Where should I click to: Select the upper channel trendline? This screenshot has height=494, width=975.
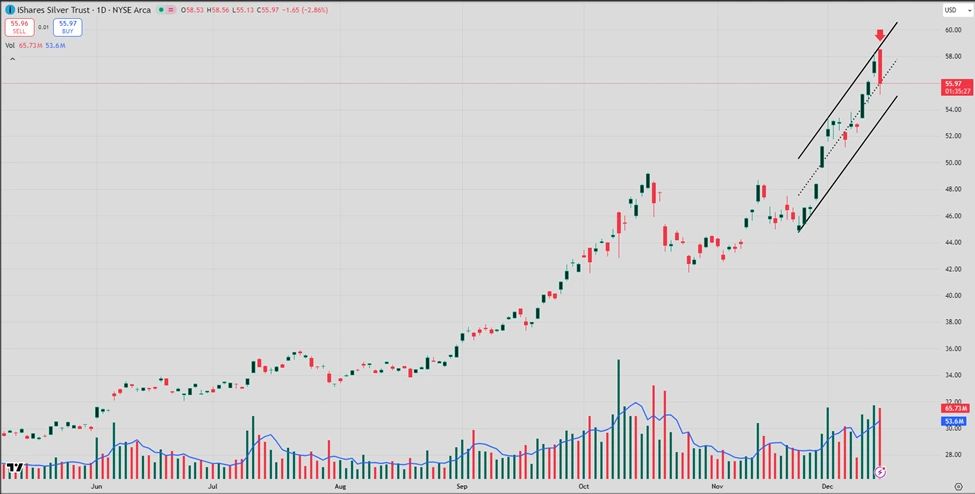850,90
